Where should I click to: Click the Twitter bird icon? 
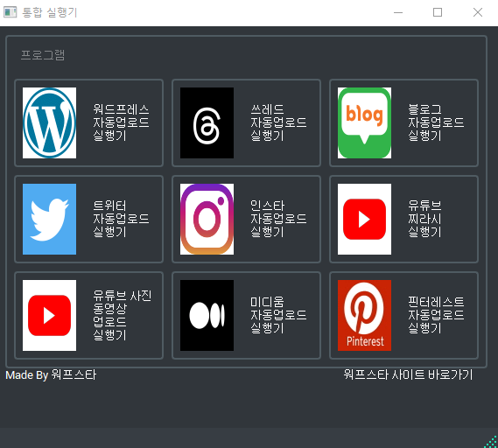49,219
